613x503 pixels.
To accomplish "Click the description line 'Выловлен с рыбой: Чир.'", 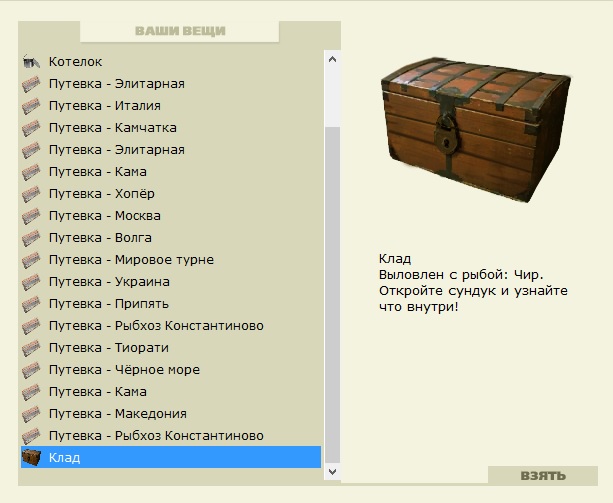I will tap(461, 275).
